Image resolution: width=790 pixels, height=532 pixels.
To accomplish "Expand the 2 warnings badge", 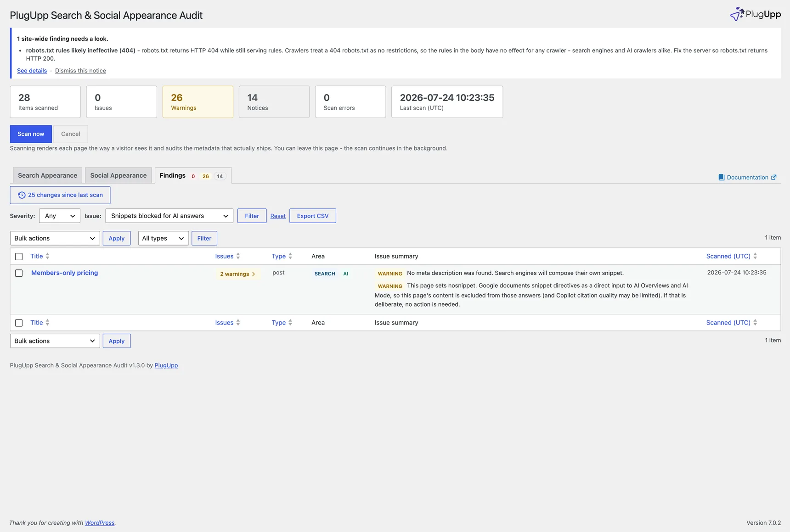I will (237, 274).
